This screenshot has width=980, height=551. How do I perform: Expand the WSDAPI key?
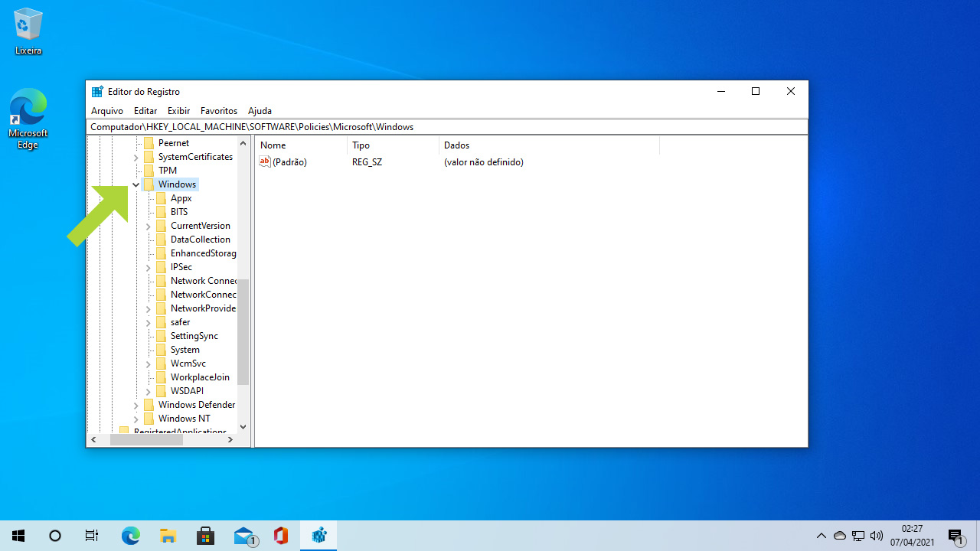(x=149, y=391)
